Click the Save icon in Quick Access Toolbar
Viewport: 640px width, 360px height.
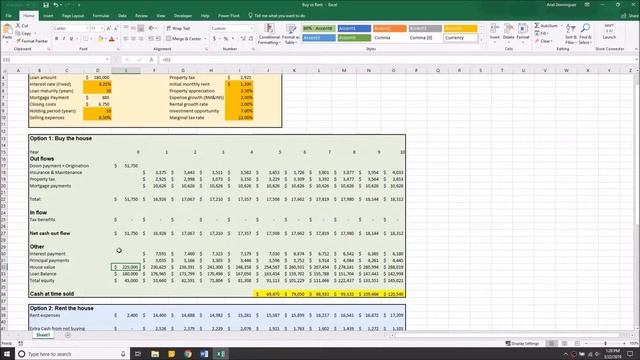46,5
